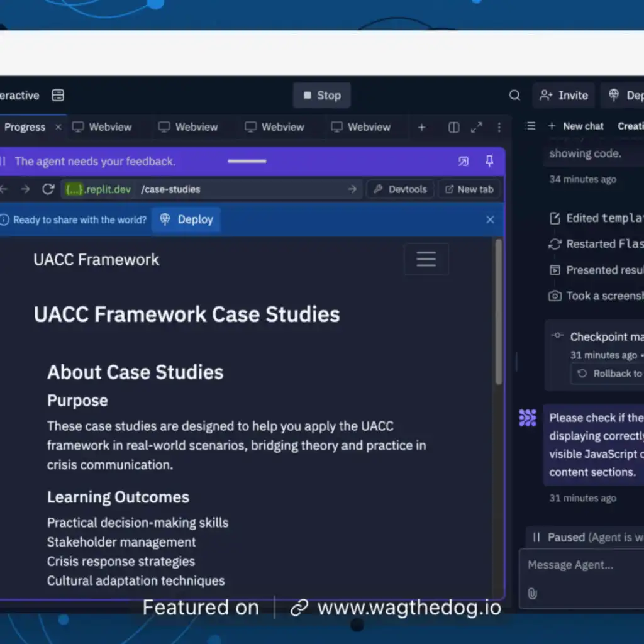644x644 pixels.
Task: Click the webview vertical scrollbar
Action: [499, 314]
